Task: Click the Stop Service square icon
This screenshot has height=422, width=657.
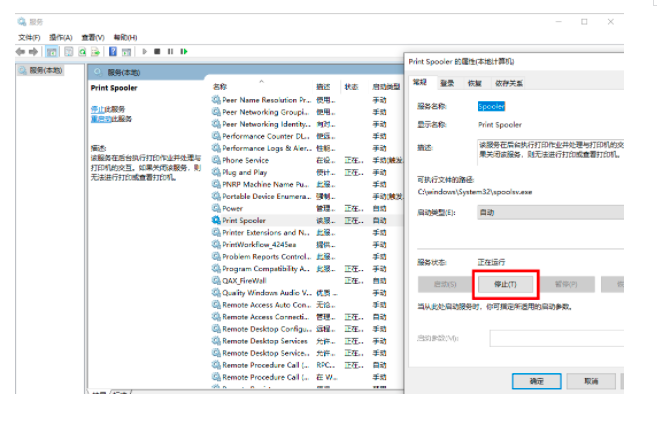Action: coord(158,51)
